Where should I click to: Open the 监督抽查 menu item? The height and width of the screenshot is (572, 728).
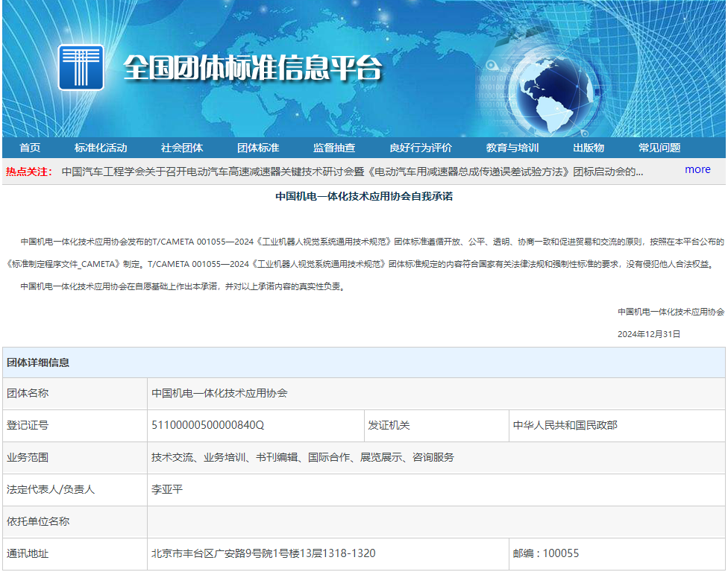pyautogui.click(x=334, y=148)
